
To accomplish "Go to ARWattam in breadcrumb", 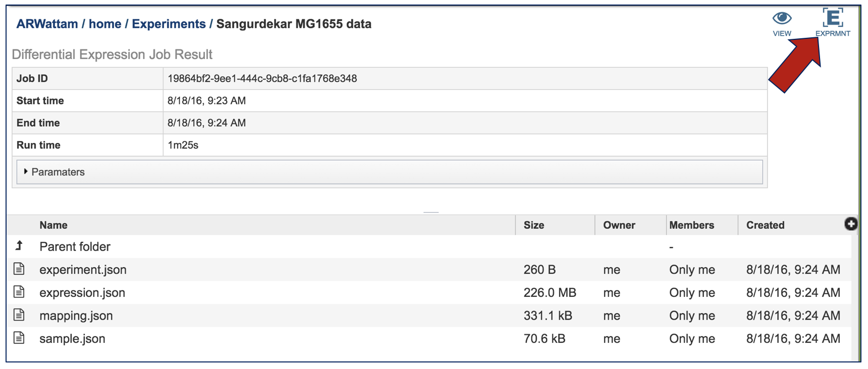I will pos(47,24).
